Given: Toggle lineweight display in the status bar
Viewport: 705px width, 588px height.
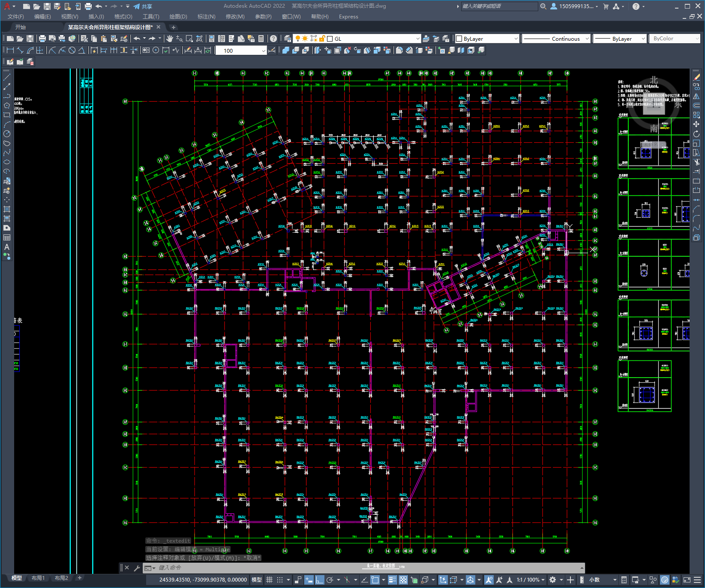Looking at the screenshot, I should 393,580.
